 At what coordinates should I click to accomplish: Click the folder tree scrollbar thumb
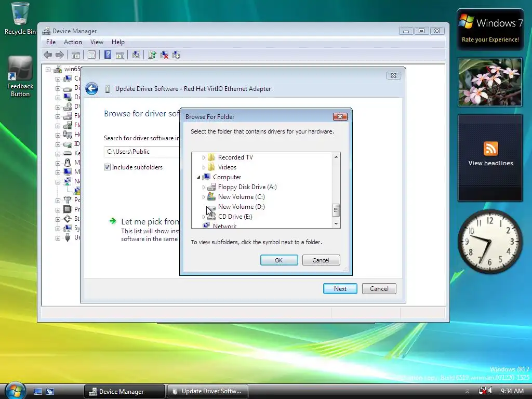[336, 210]
